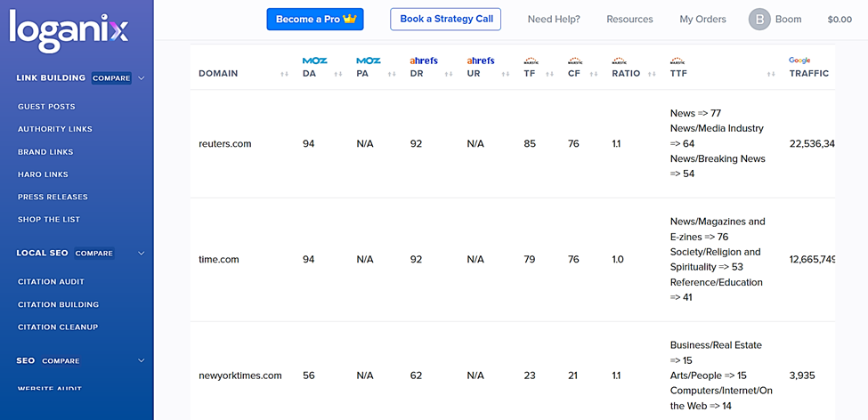Click the Become a Pro button
The image size is (868, 420).
pos(315,20)
